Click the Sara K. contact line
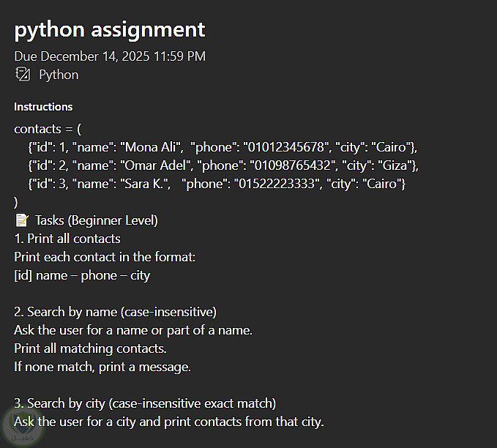The width and height of the screenshot is (497, 448). (x=217, y=184)
